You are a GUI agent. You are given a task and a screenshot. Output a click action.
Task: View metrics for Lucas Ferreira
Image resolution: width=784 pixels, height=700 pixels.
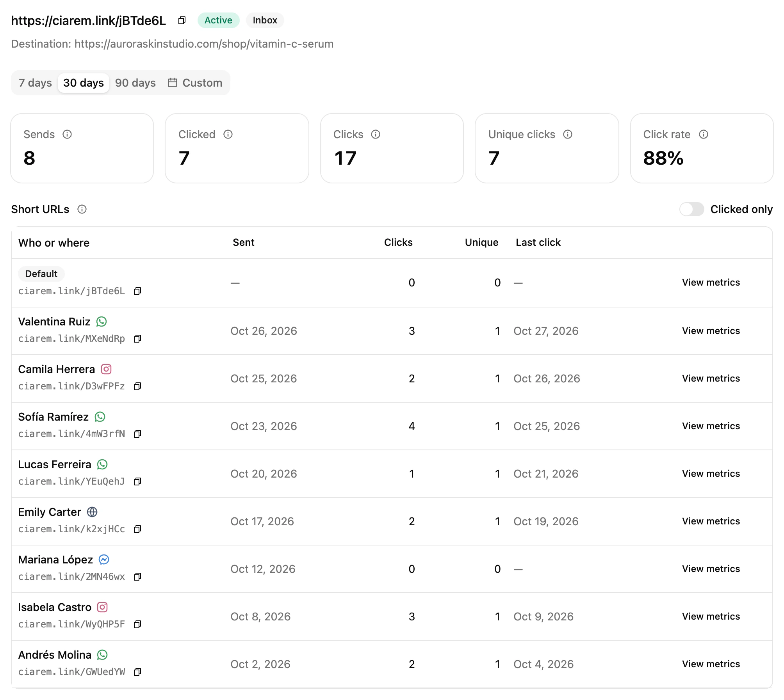point(711,474)
